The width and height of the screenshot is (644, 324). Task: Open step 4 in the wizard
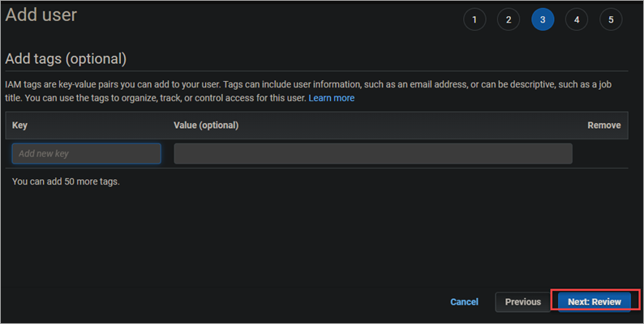(x=577, y=19)
